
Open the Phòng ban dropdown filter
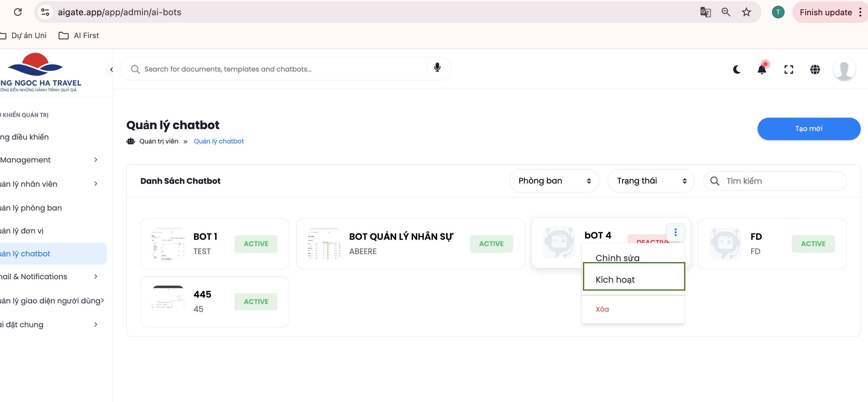click(554, 181)
